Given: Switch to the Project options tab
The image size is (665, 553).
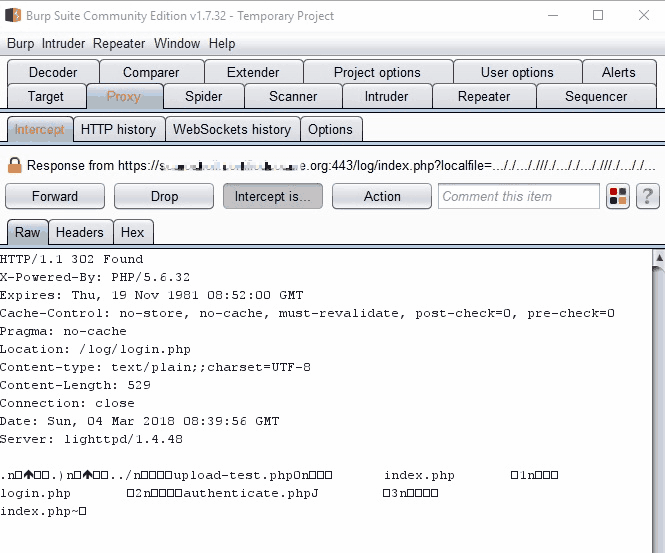Looking at the screenshot, I should tap(377, 72).
